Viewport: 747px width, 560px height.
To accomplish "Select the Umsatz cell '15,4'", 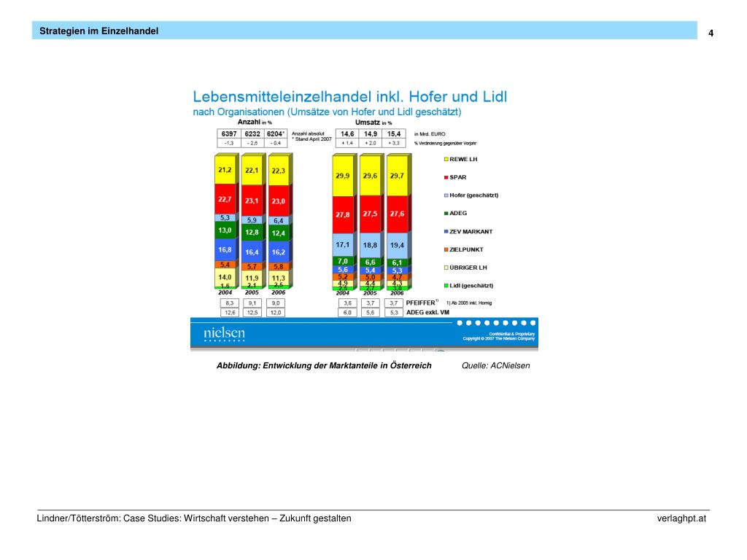I will click(x=394, y=134).
